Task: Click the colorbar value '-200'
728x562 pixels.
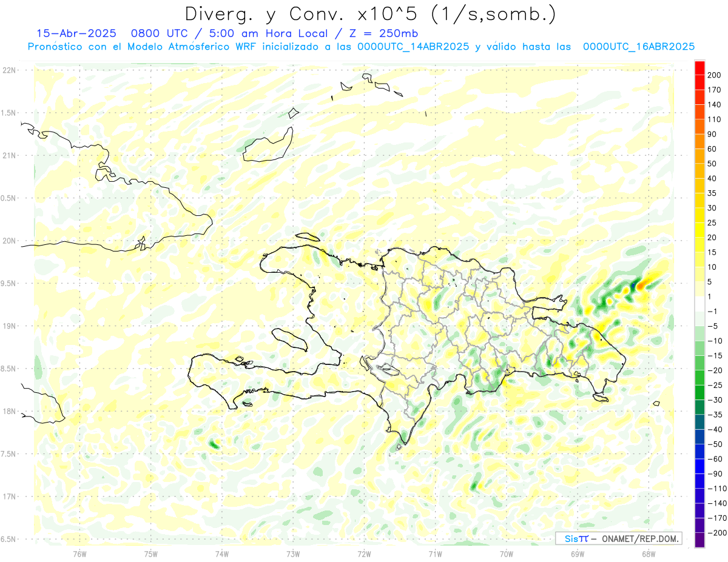Action: (716, 533)
